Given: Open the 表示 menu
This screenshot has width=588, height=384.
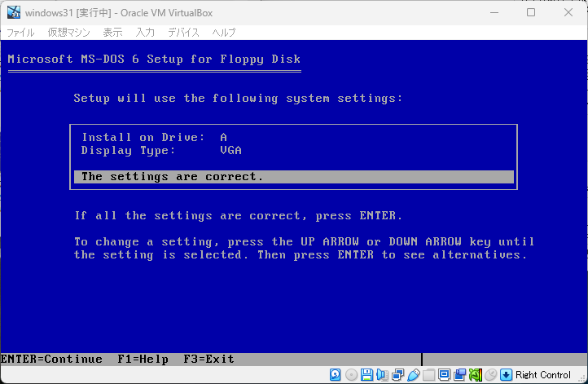Looking at the screenshot, I should coord(112,33).
